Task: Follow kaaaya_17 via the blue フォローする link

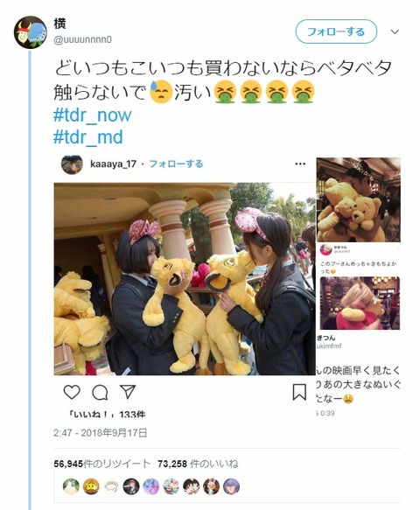Action: pyautogui.click(x=176, y=164)
